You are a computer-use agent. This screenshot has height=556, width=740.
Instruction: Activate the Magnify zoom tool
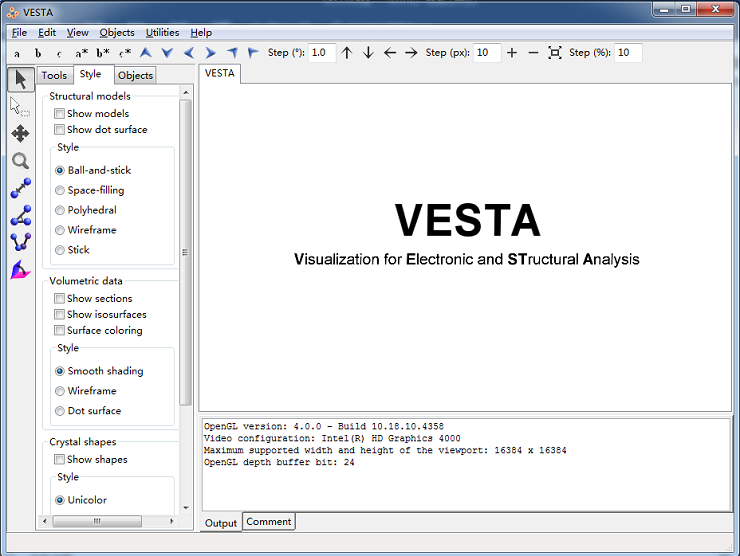tap(20, 161)
